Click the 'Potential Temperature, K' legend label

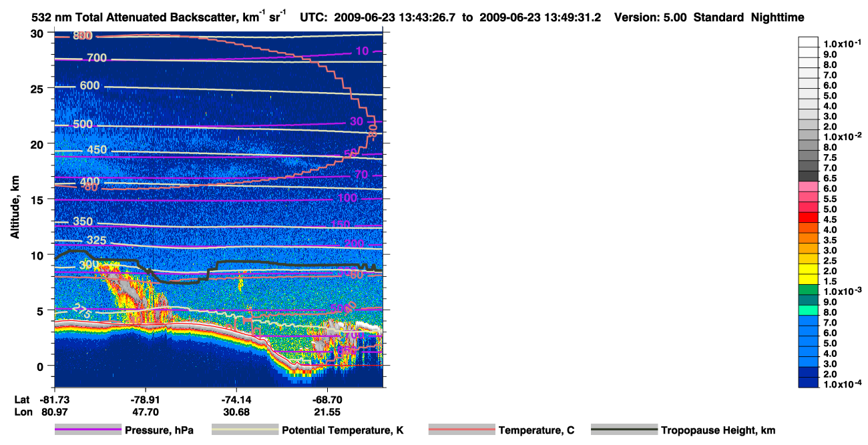(x=343, y=430)
